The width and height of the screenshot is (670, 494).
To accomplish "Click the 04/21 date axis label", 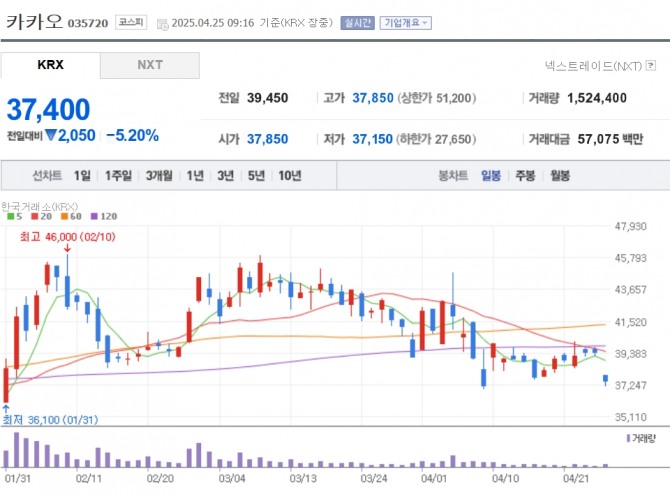I will 576,478.
